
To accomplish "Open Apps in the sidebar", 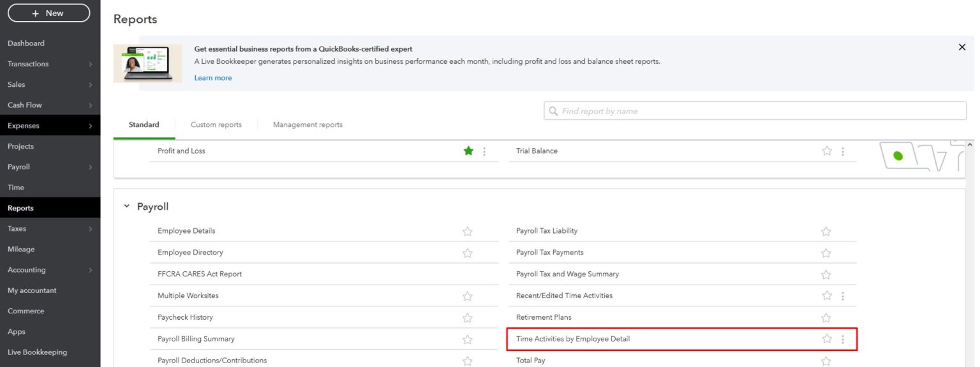I will [17, 331].
